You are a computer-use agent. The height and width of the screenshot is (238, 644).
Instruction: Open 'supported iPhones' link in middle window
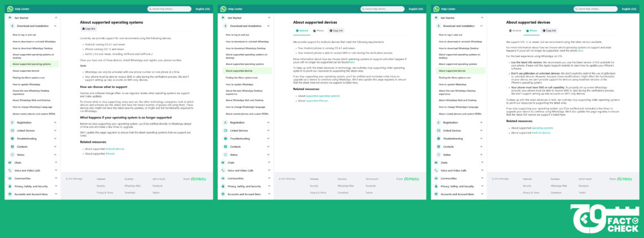click(x=317, y=100)
